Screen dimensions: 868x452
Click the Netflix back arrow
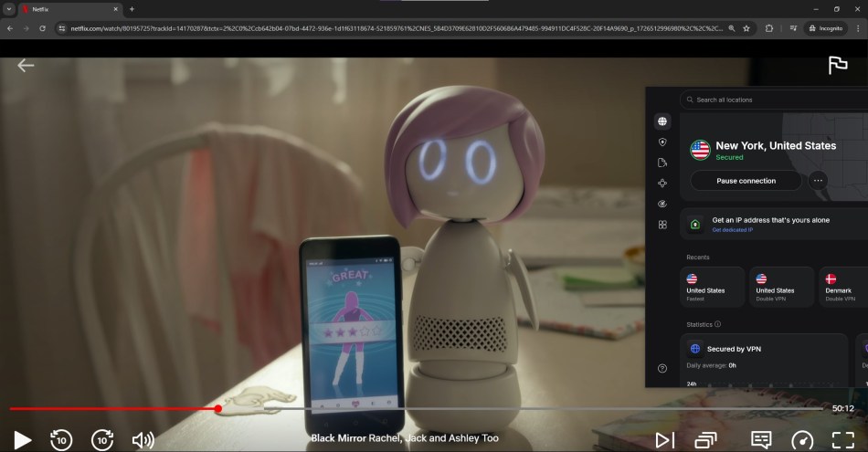pyautogui.click(x=26, y=66)
